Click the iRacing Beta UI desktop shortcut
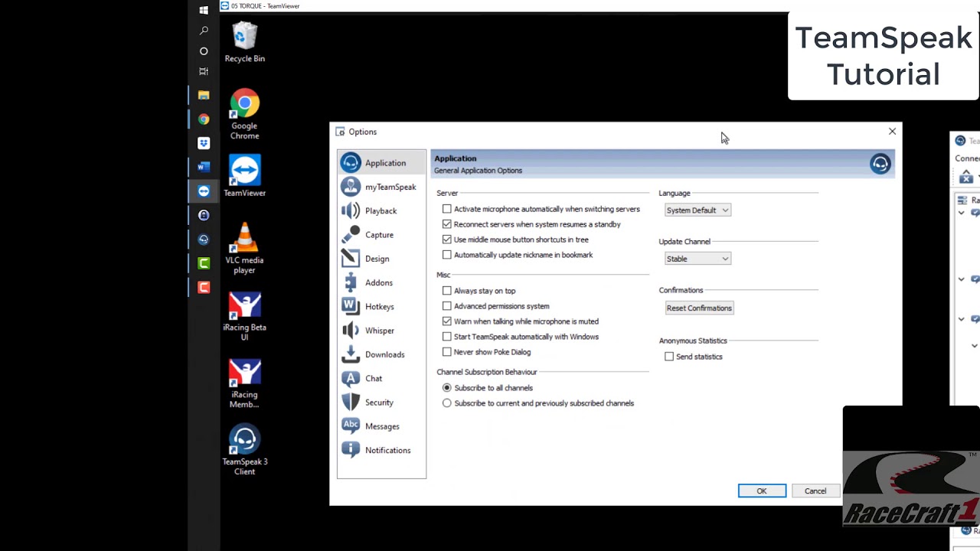This screenshot has width=980, height=551. pyautogui.click(x=245, y=316)
